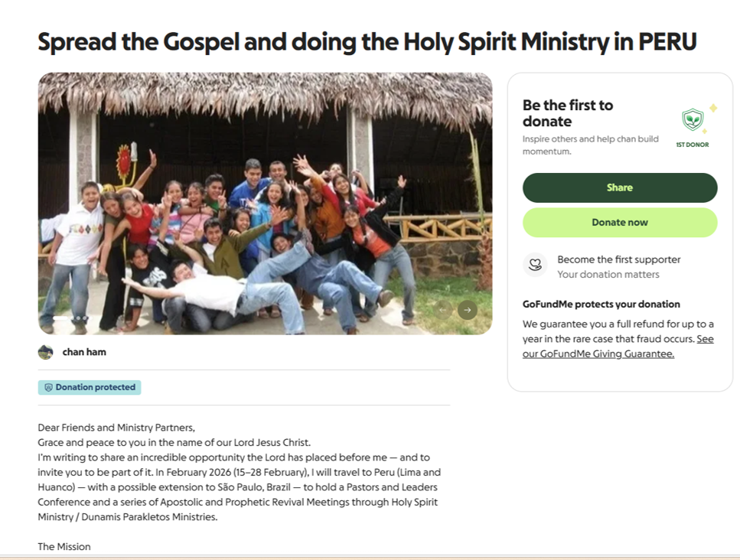Click the campaign title about PERU

[367, 41]
